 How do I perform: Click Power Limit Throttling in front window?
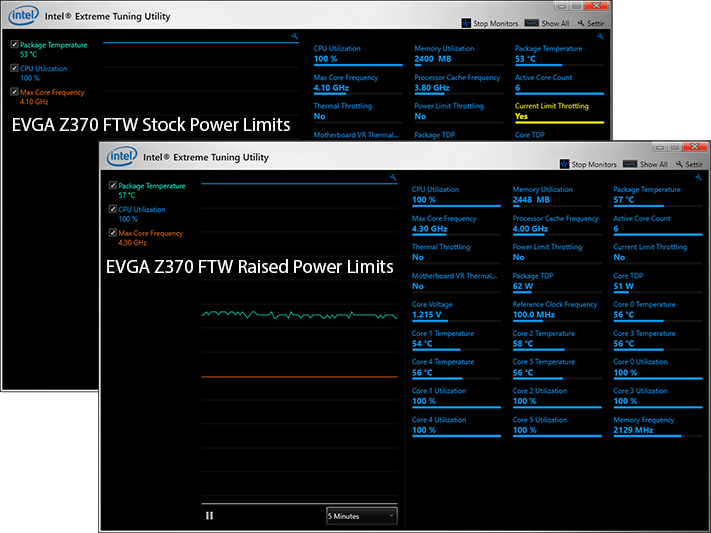(557, 253)
